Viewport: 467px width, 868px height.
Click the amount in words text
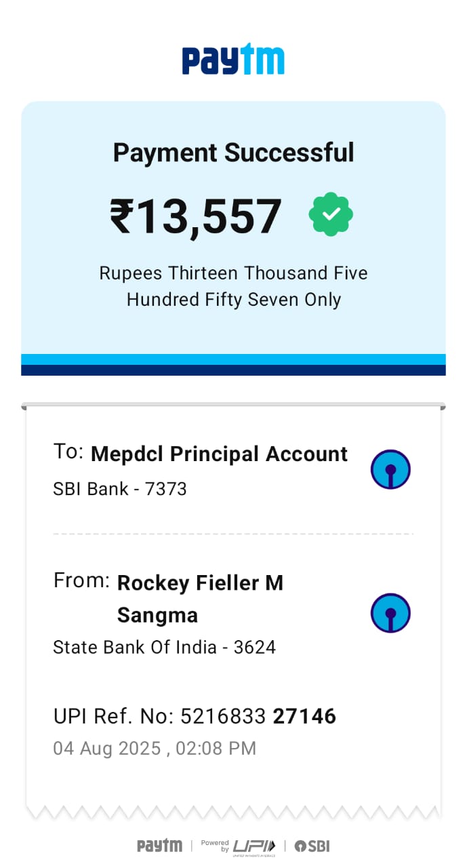pos(233,286)
